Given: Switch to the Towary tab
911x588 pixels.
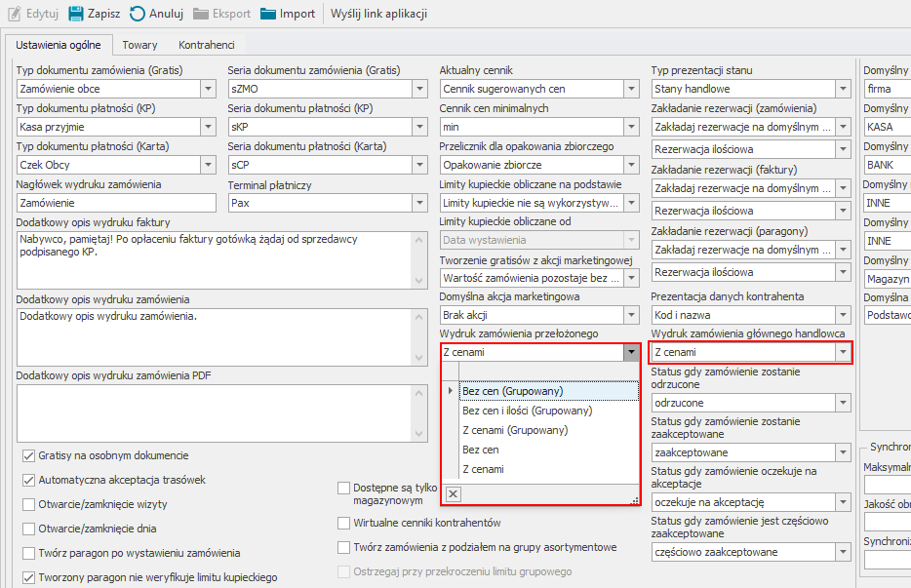Looking at the screenshot, I should (139, 45).
